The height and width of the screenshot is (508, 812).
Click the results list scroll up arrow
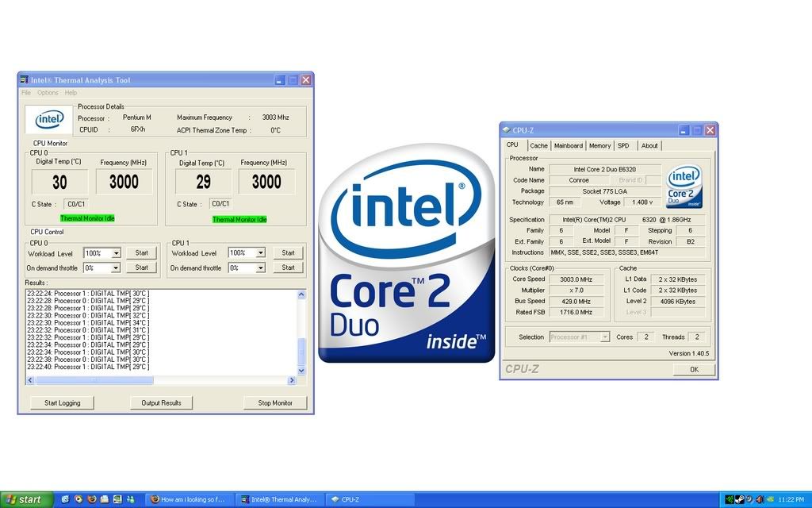[301, 294]
